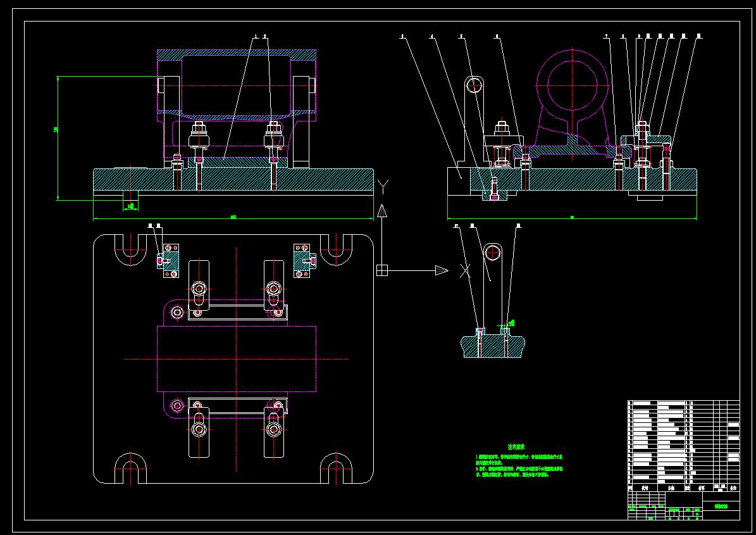
Task: Select the vertical height dimension text at left
Action: [x=56, y=129]
